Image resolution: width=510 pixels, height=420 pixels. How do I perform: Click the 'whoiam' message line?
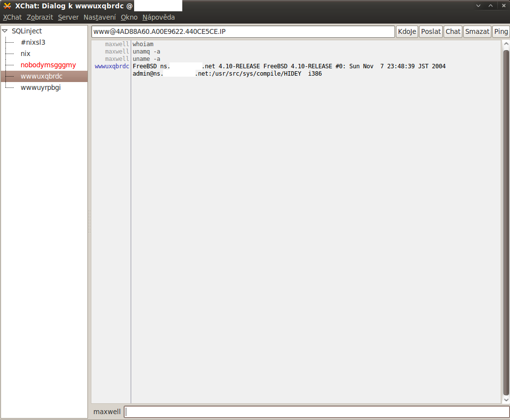point(143,44)
